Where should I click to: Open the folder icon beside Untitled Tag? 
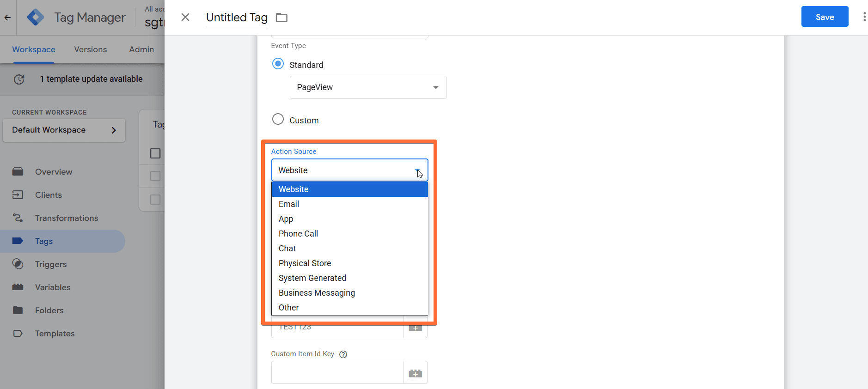point(281,18)
